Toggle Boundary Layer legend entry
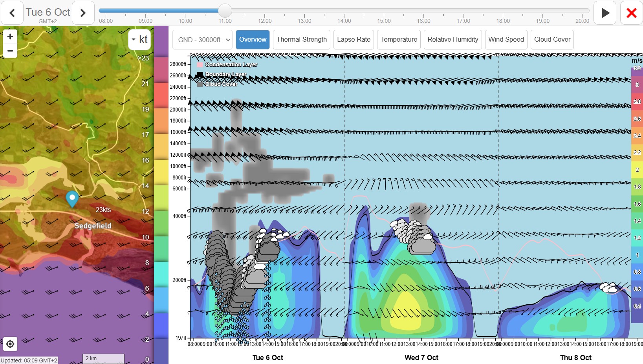Screen dimensions: 643x364 pos(222,74)
